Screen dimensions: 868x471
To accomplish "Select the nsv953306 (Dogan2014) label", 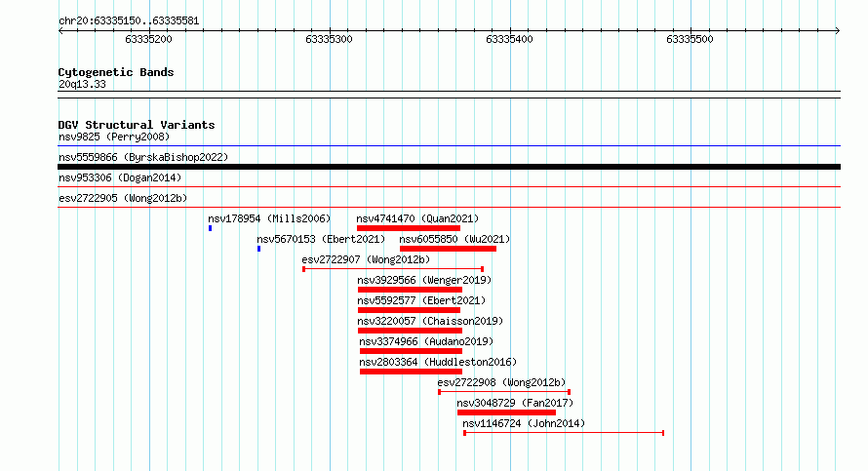I will (x=120, y=177).
